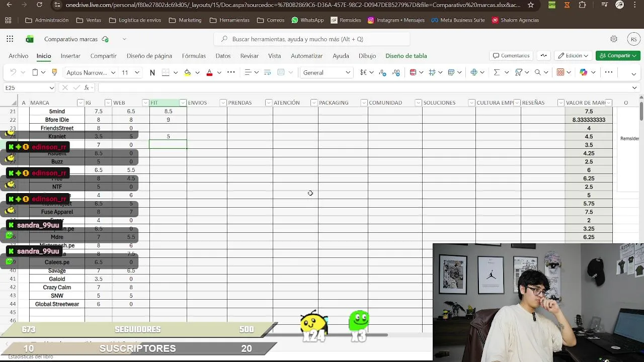Toggle the Wrap Text icon
Viewport: 644px width, 362px height.
pos(267,72)
